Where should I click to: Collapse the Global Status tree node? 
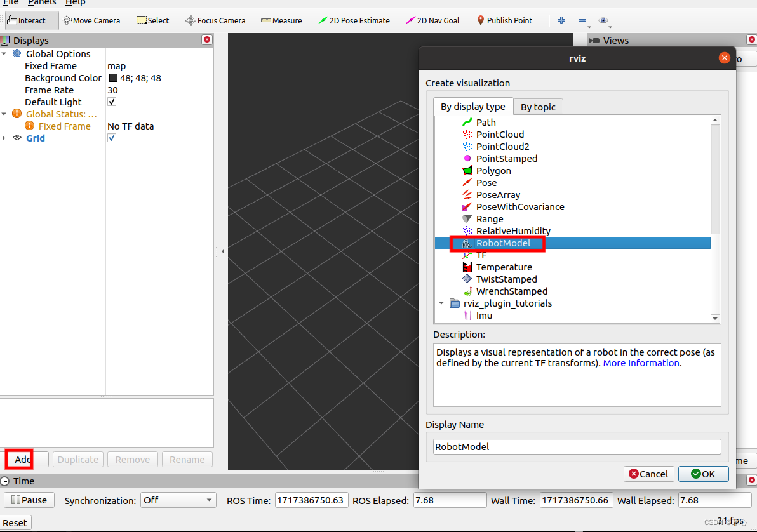coord(4,114)
